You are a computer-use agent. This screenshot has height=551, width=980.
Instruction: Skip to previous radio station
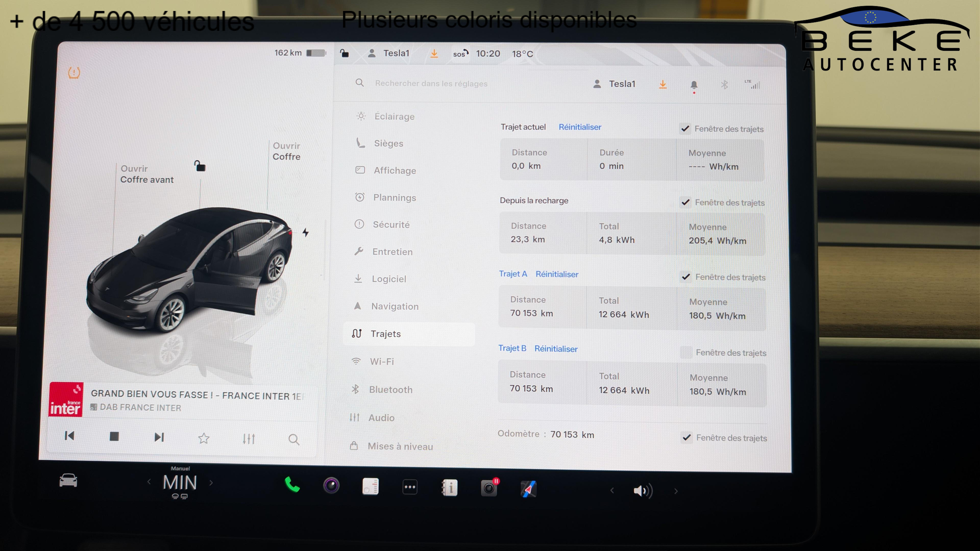70,436
